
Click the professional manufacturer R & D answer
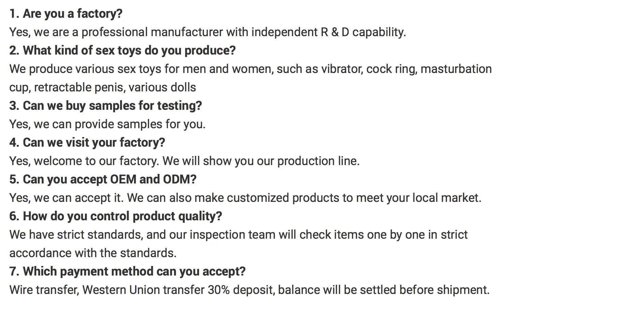pyautogui.click(x=207, y=32)
